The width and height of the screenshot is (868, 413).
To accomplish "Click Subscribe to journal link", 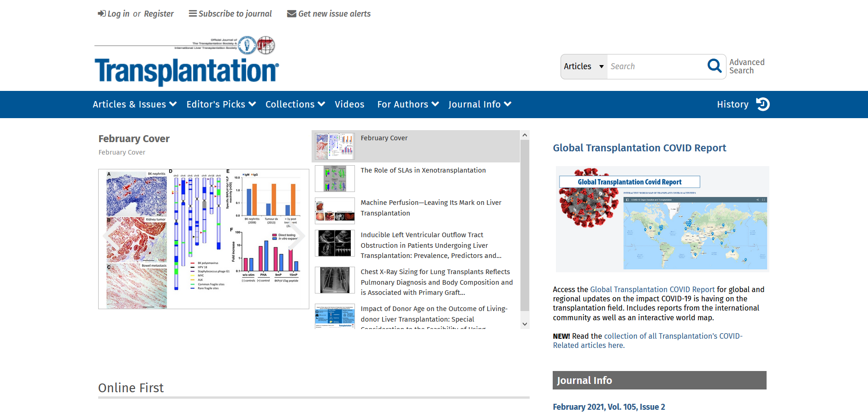I will point(235,14).
